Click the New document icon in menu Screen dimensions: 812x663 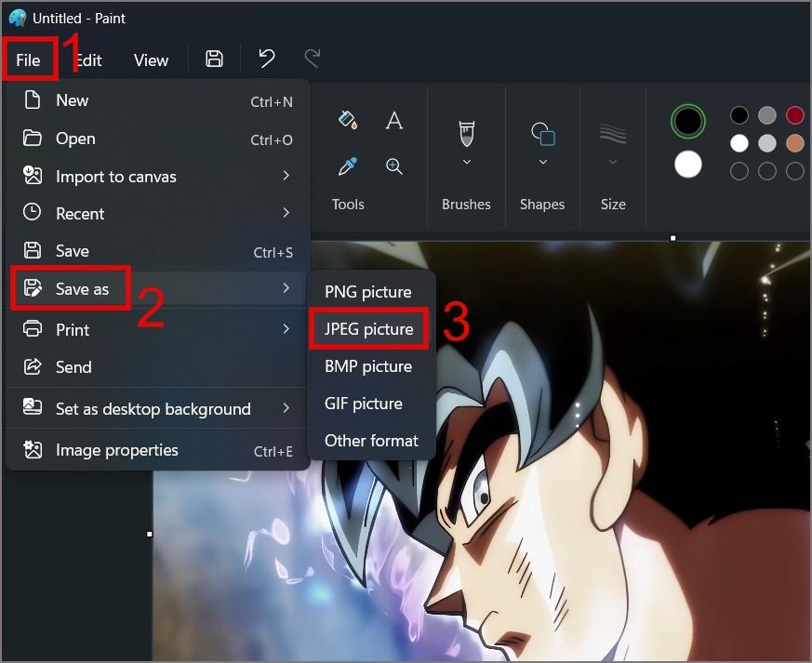[33, 99]
